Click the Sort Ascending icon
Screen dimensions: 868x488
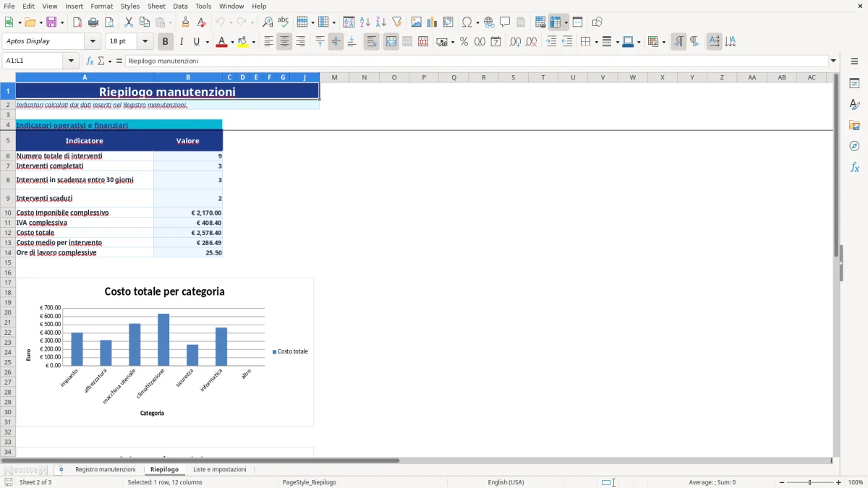point(365,22)
